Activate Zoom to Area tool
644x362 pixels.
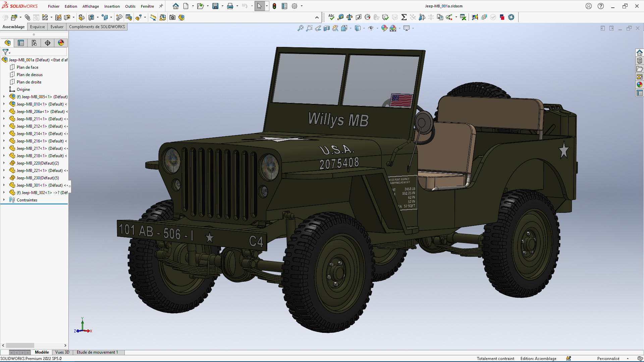click(x=309, y=28)
